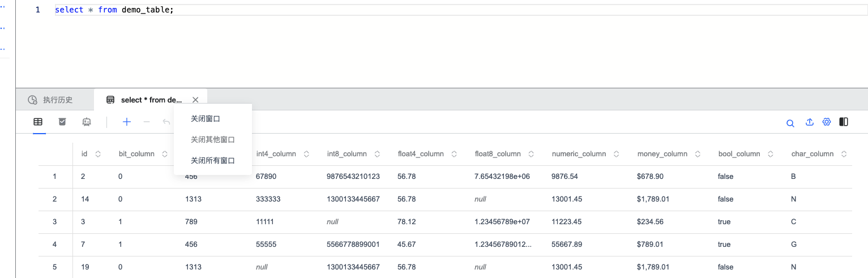Add a new row with plus icon
The image size is (868, 278).
coord(127,122)
